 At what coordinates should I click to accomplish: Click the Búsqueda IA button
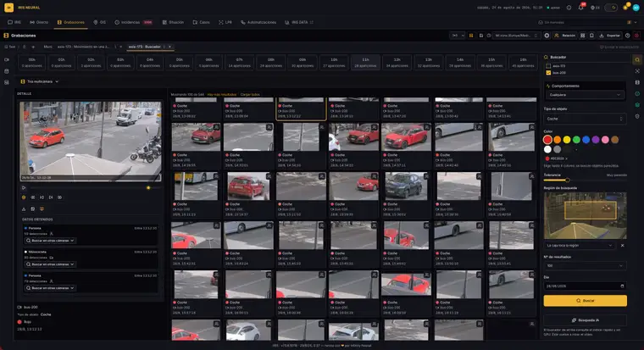pyautogui.click(x=586, y=320)
